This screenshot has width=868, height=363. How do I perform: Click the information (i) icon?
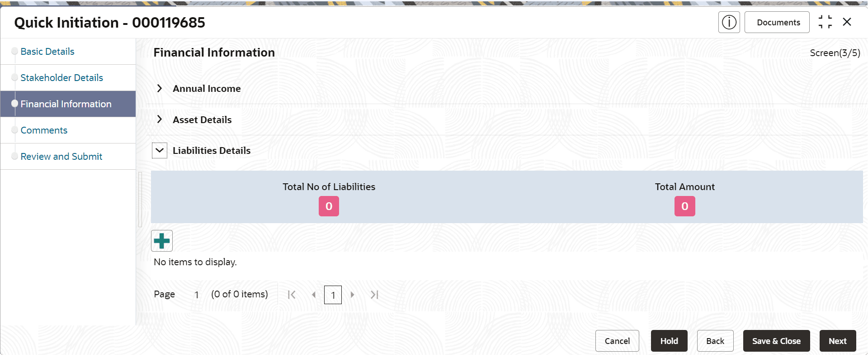(x=729, y=22)
